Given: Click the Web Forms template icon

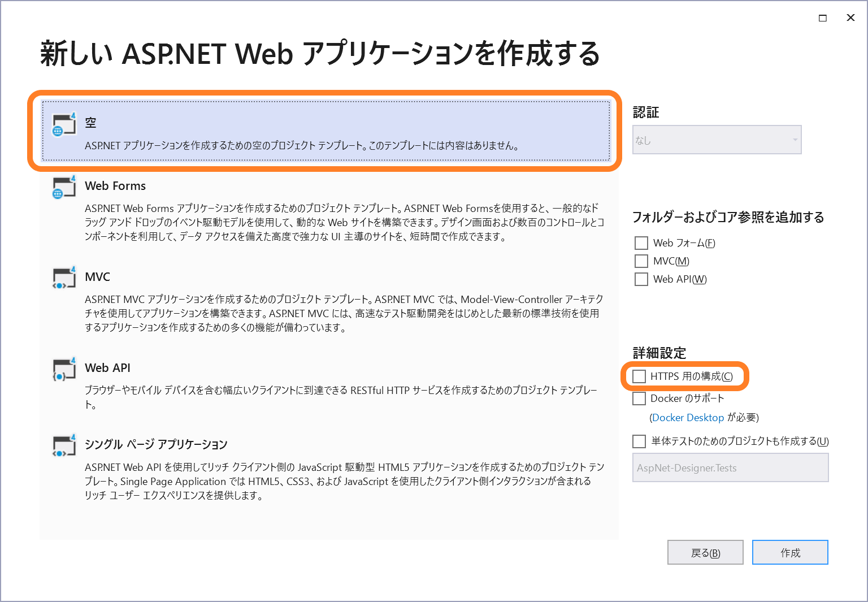Looking at the screenshot, I should [x=64, y=187].
